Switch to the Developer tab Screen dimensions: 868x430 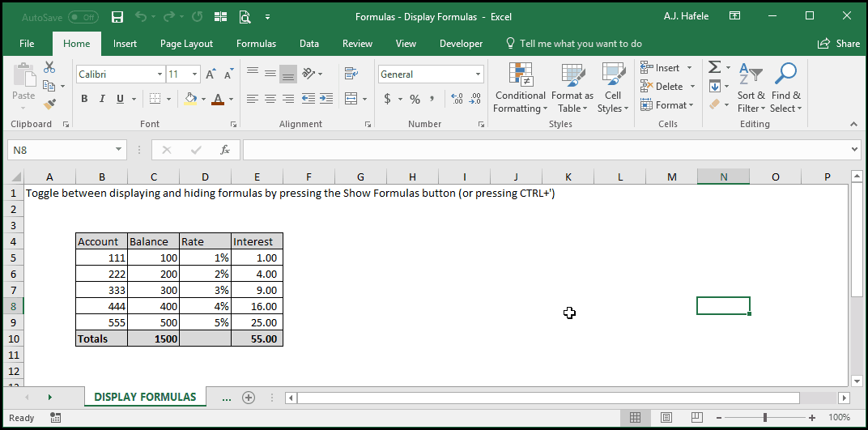pos(462,44)
